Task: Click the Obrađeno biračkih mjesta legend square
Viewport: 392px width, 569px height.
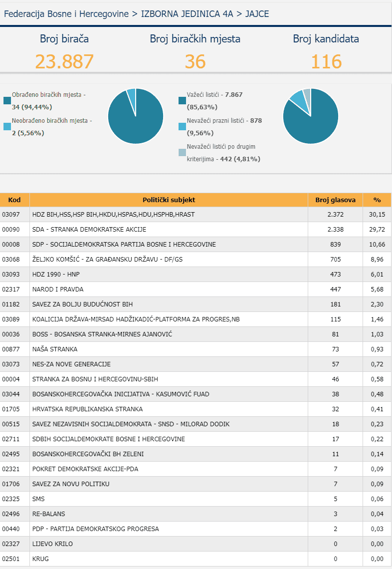Action: (7, 101)
